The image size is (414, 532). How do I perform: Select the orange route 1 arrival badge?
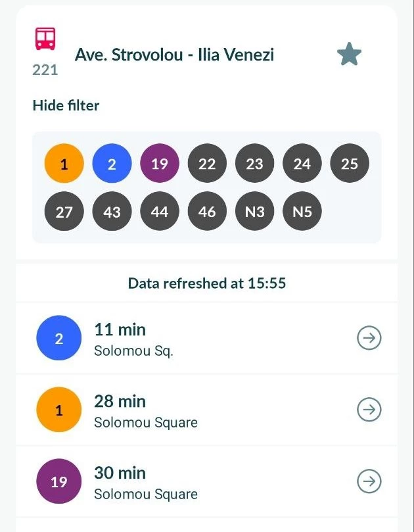pos(58,410)
